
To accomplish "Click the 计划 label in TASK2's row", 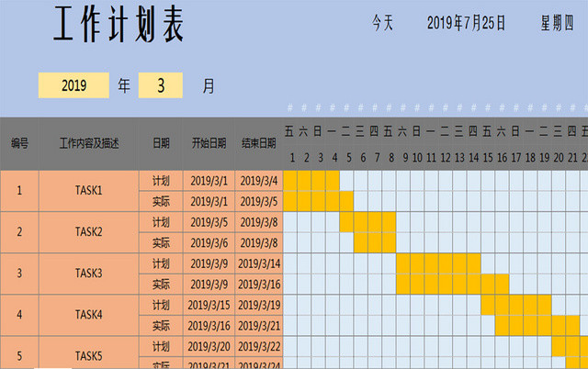I will [161, 222].
